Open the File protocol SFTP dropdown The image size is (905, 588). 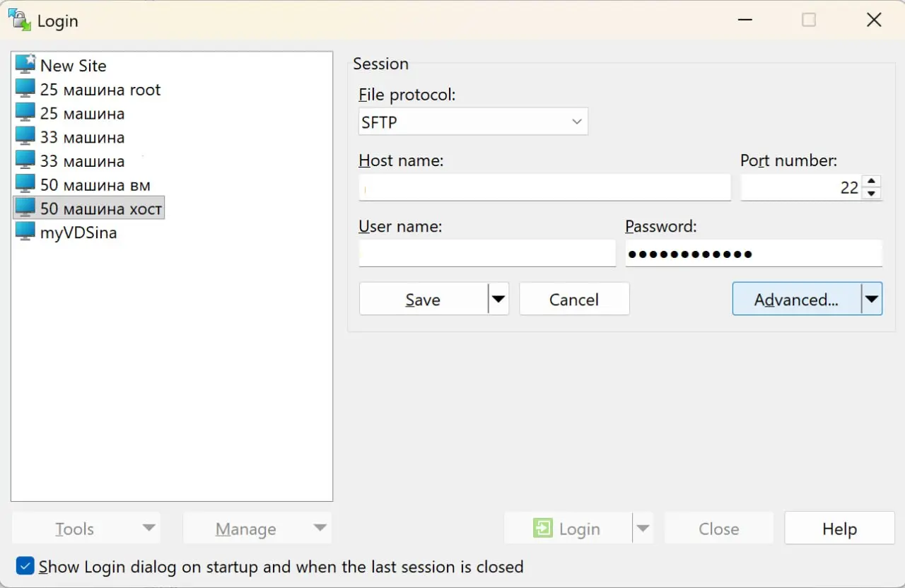coord(473,122)
